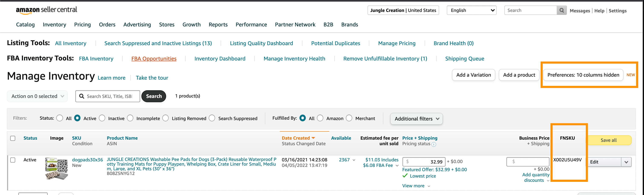Click the Add a product button

[x=519, y=75]
